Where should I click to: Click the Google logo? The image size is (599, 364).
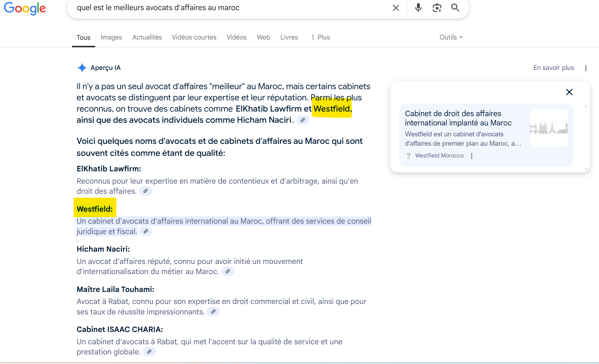click(x=25, y=9)
